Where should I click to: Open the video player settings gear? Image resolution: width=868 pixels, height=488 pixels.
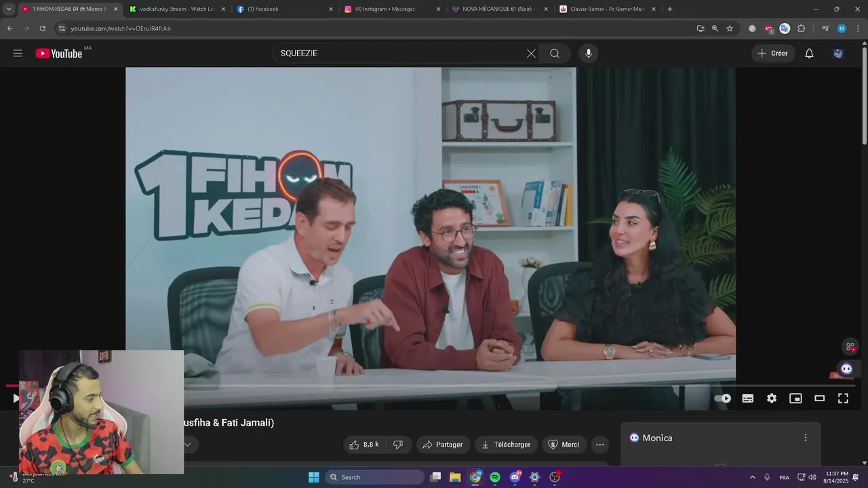772,399
